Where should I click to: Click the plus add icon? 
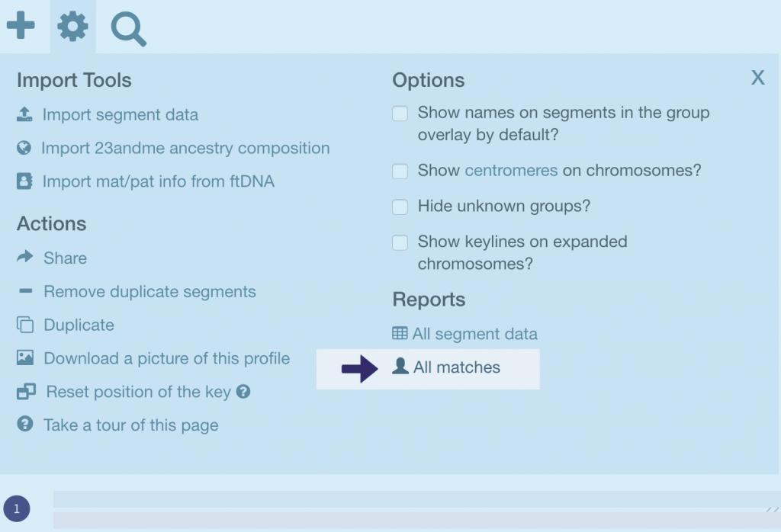point(21,27)
